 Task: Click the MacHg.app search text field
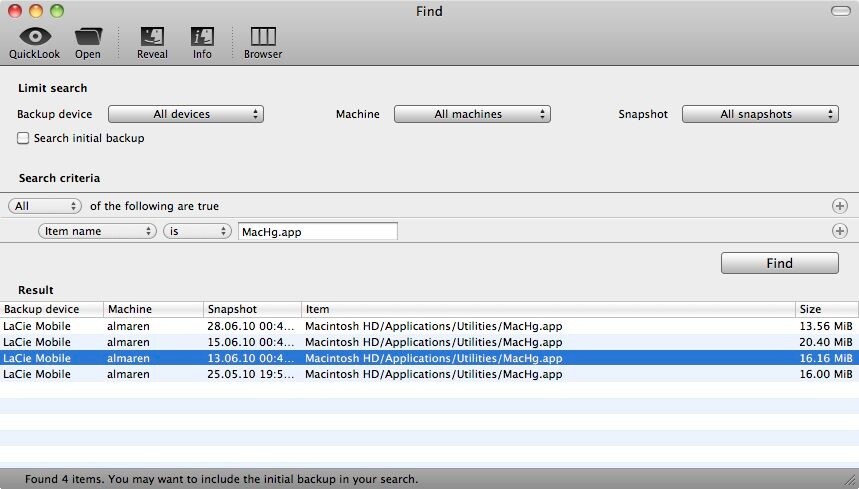click(318, 232)
